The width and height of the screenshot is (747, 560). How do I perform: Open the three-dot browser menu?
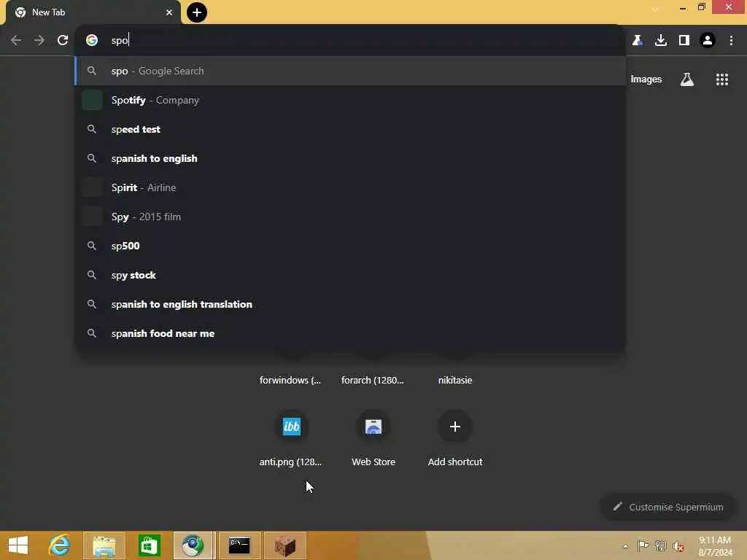(731, 40)
